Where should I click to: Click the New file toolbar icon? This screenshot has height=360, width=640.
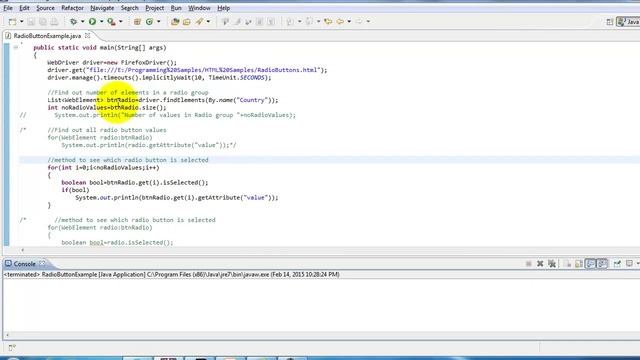coord(13,22)
